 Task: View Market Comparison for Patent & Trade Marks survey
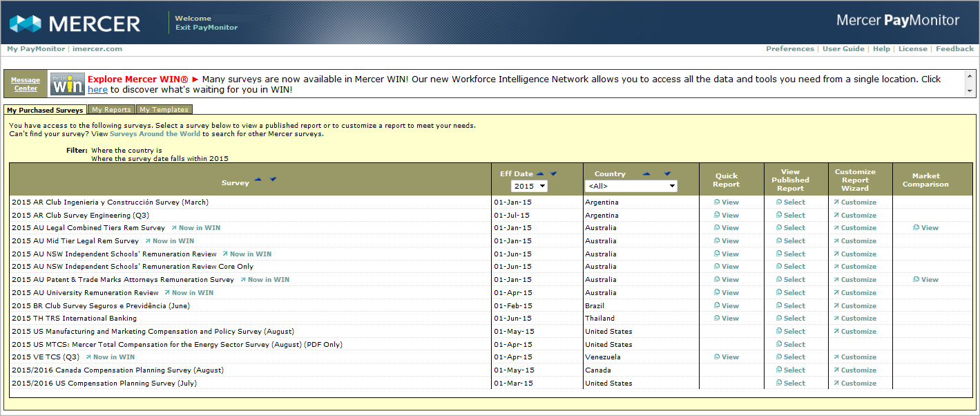[926, 280]
